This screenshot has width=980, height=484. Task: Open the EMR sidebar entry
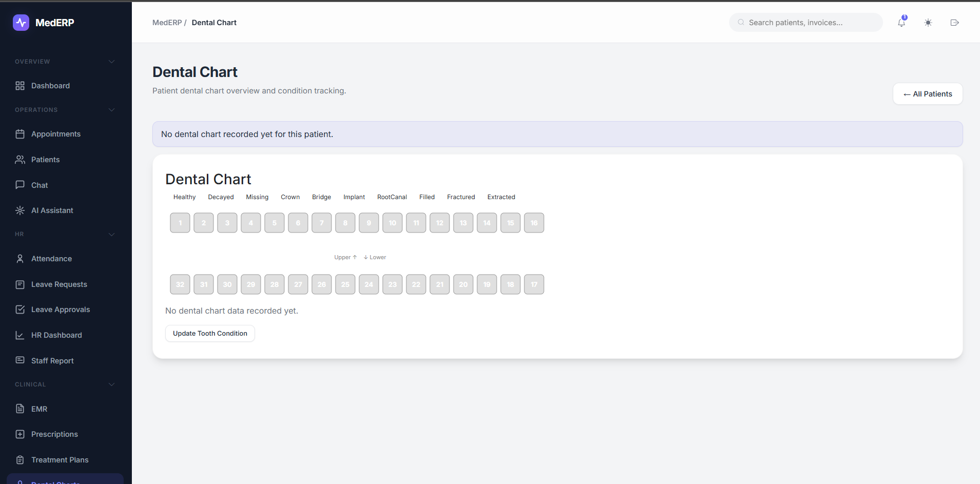[x=39, y=409]
